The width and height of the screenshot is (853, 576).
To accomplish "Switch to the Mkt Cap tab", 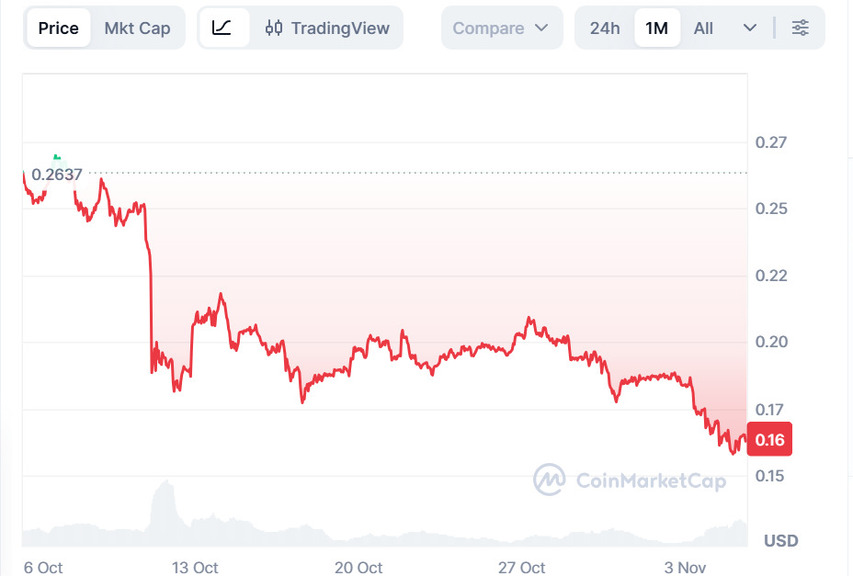I will point(137,28).
